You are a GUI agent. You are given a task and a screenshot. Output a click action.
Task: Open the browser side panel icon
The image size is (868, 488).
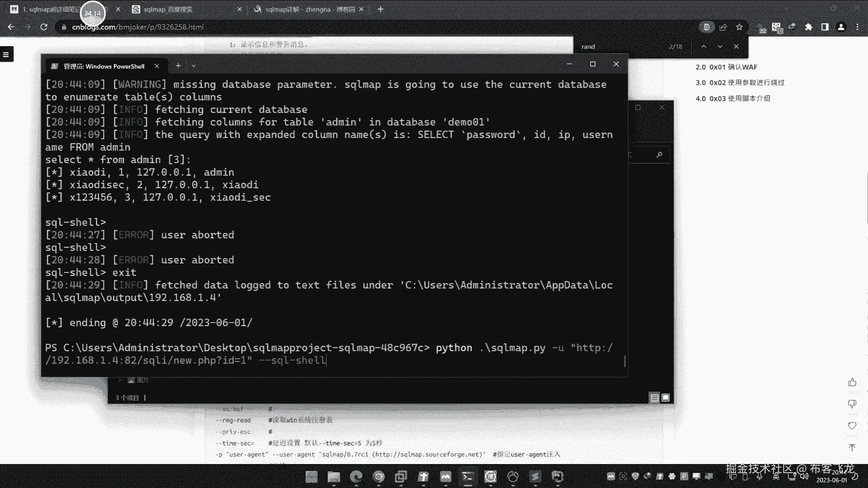[825, 27]
